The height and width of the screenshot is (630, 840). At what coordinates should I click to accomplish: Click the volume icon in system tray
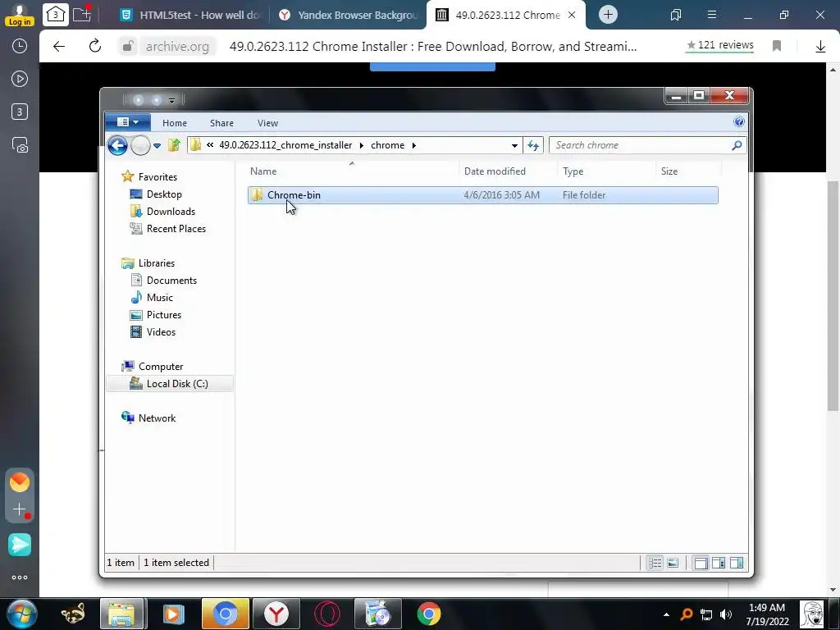[x=726, y=614]
